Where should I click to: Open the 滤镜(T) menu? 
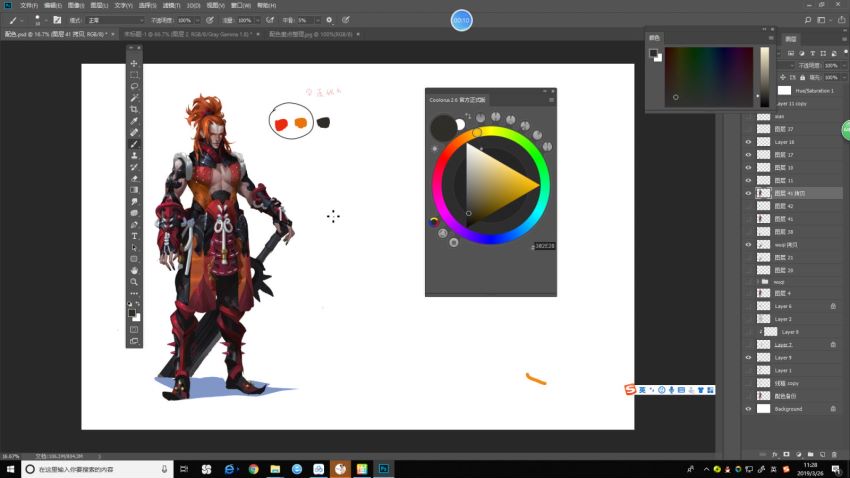pos(171,5)
